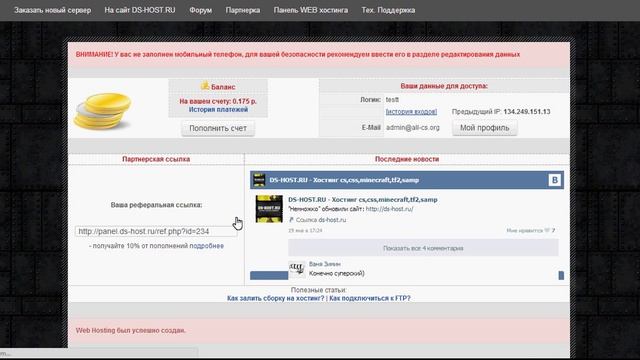Open DS-HOST.RU news widget header title

[344, 180]
